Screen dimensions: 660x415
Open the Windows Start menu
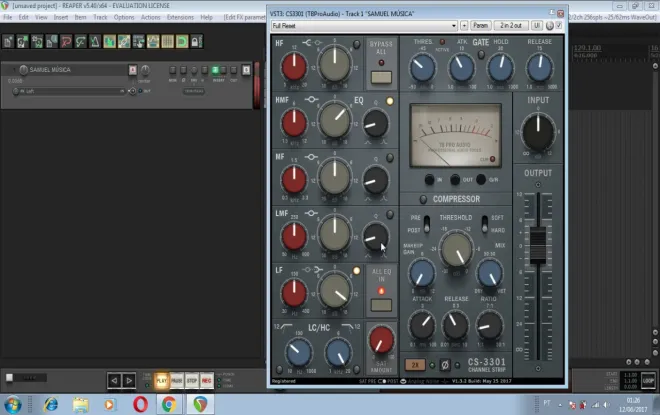pos(13,405)
